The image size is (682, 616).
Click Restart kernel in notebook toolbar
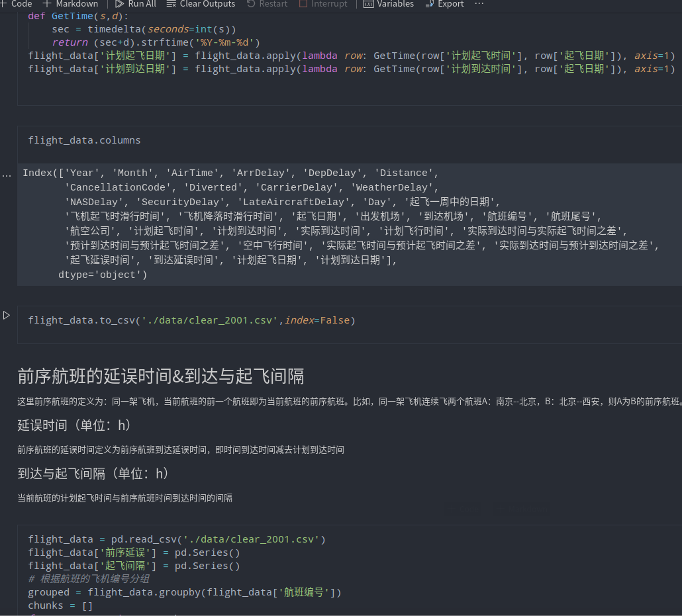point(267,4)
